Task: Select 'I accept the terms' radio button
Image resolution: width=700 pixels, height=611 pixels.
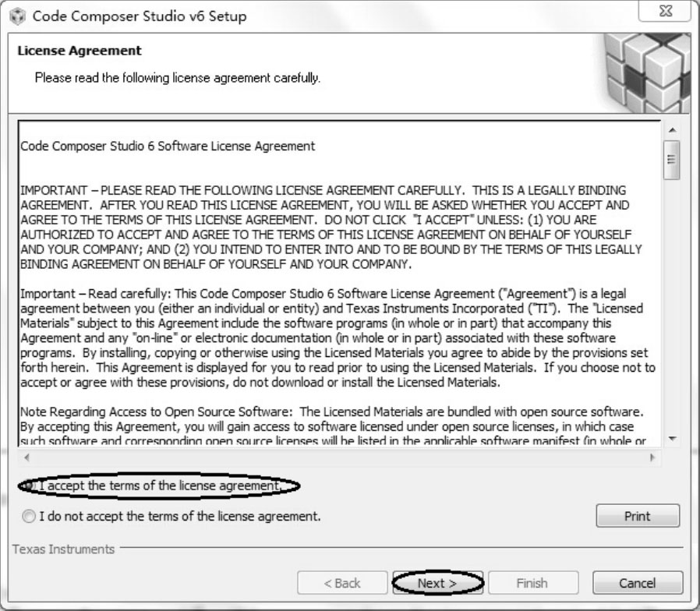Action: click(x=29, y=486)
